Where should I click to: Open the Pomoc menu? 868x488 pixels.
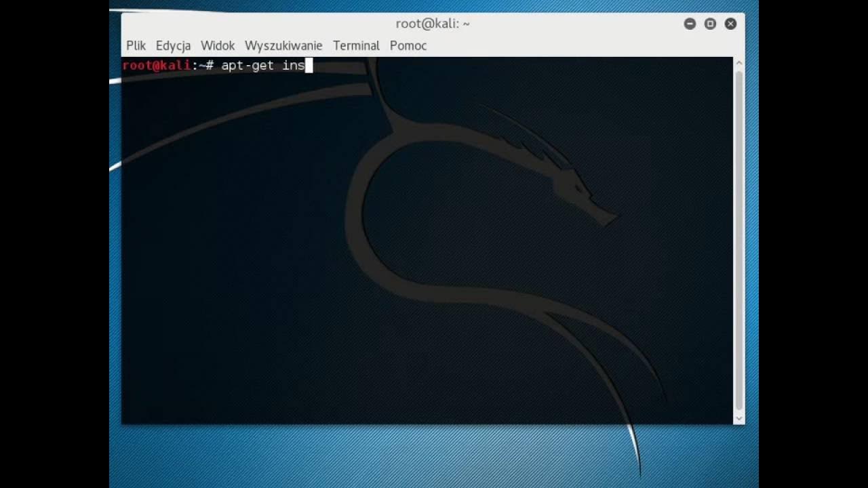coord(408,45)
